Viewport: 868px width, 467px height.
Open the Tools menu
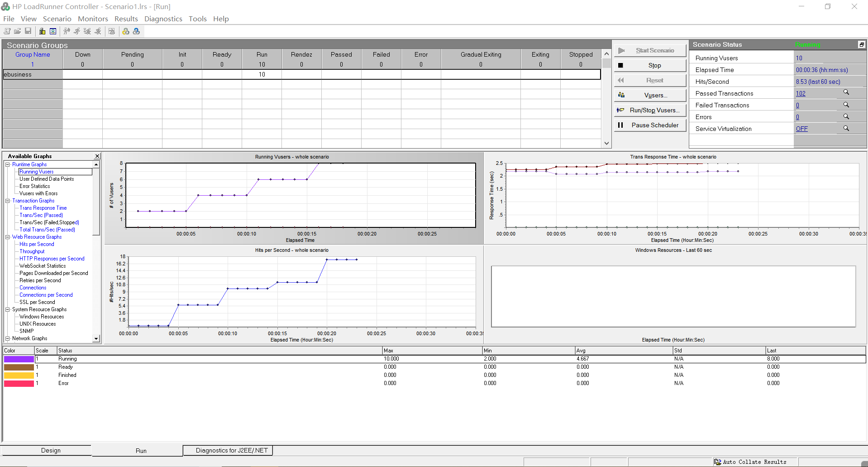coord(197,19)
